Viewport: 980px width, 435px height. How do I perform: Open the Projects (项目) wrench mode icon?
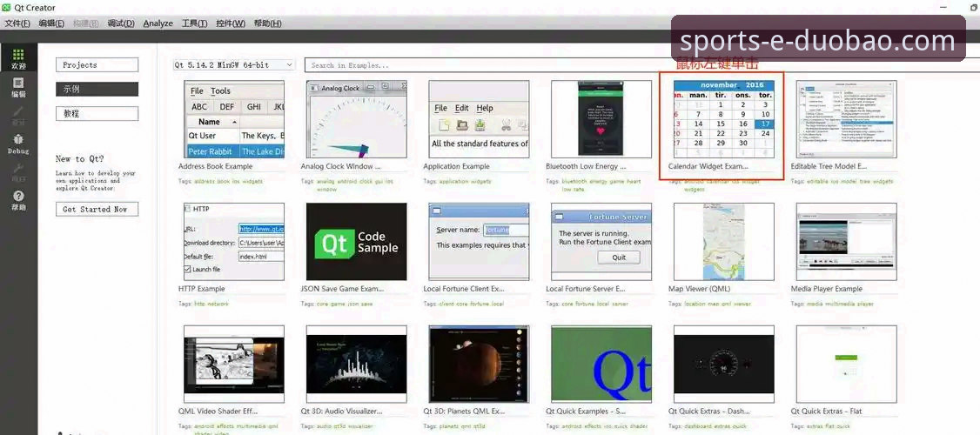pos(19,172)
